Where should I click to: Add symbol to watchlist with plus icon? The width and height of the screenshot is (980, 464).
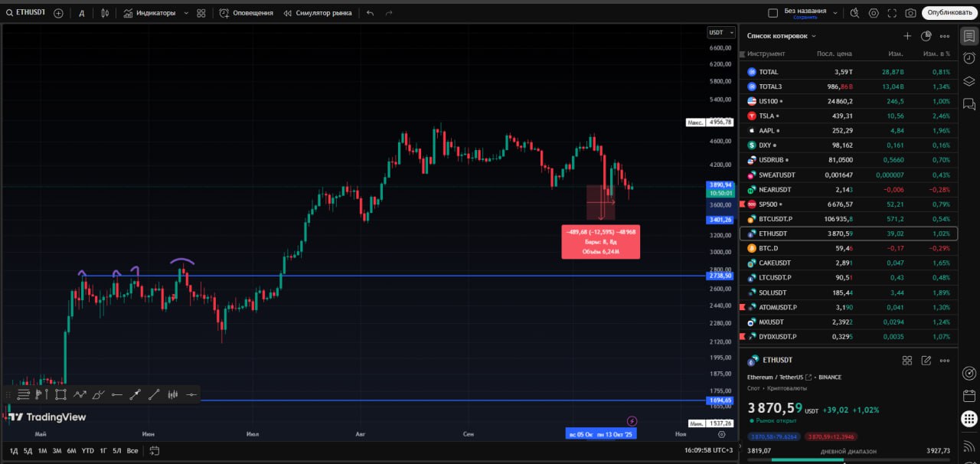[907, 36]
